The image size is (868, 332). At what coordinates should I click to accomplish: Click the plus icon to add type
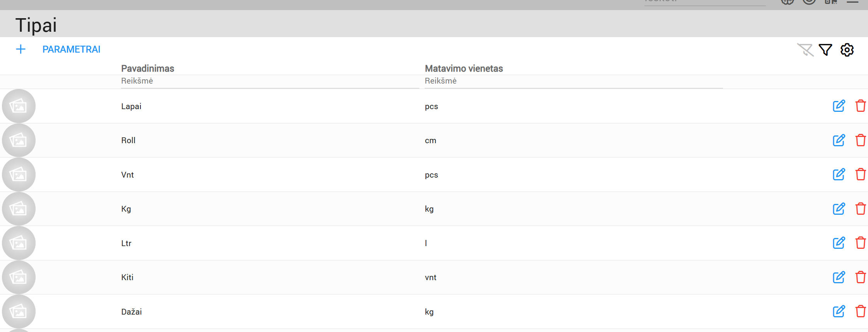point(21,49)
